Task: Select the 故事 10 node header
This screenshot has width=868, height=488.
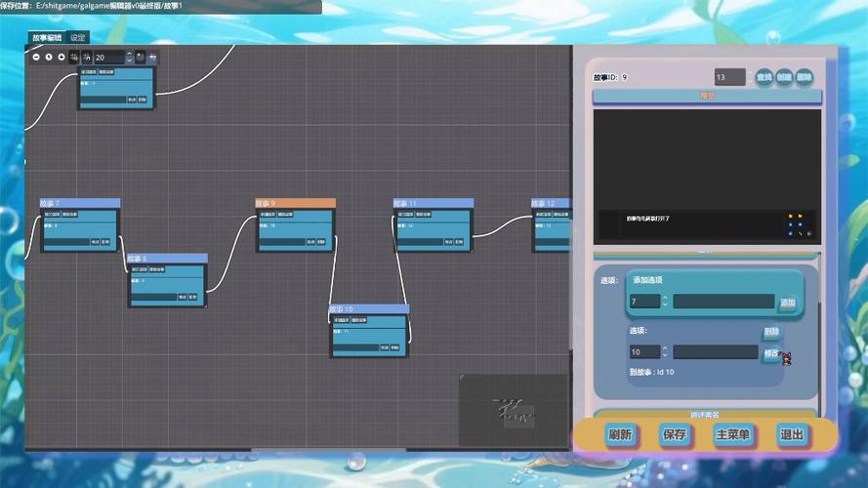Action: [369, 308]
